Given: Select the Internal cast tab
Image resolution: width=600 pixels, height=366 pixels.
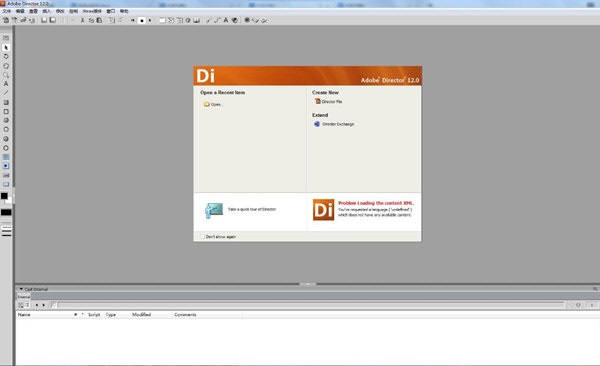Looking at the screenshot, I should 23,297.
